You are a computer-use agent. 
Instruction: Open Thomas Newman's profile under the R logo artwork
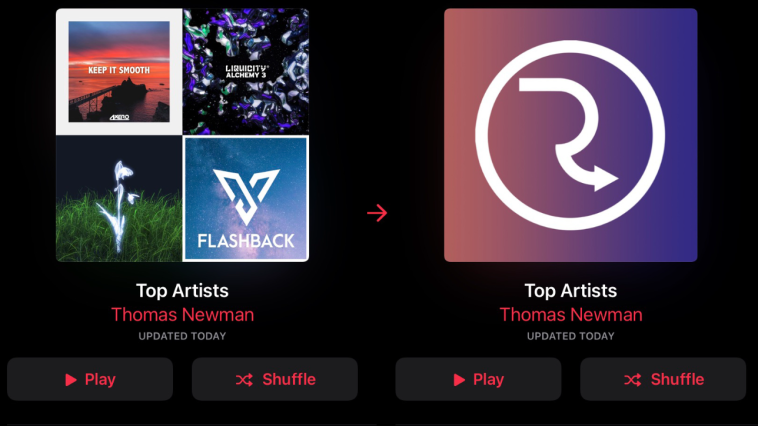[x=571, y=315]
